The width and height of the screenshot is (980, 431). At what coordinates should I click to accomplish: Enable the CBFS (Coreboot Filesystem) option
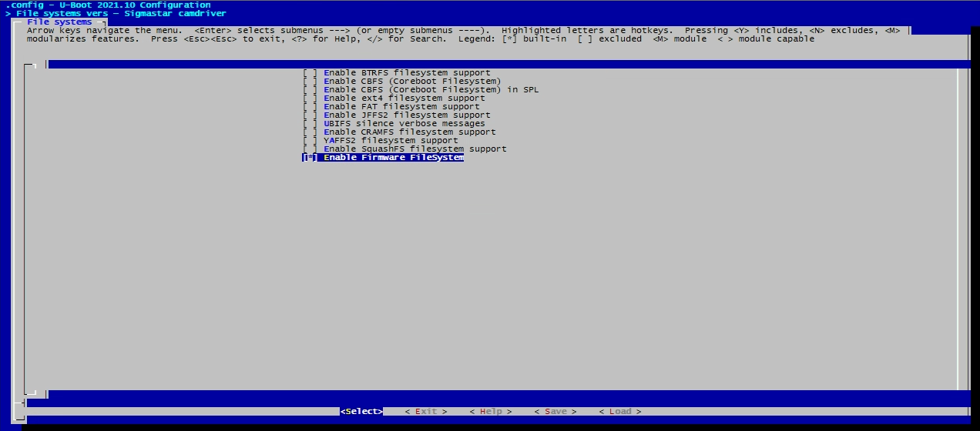click(310, 82)
